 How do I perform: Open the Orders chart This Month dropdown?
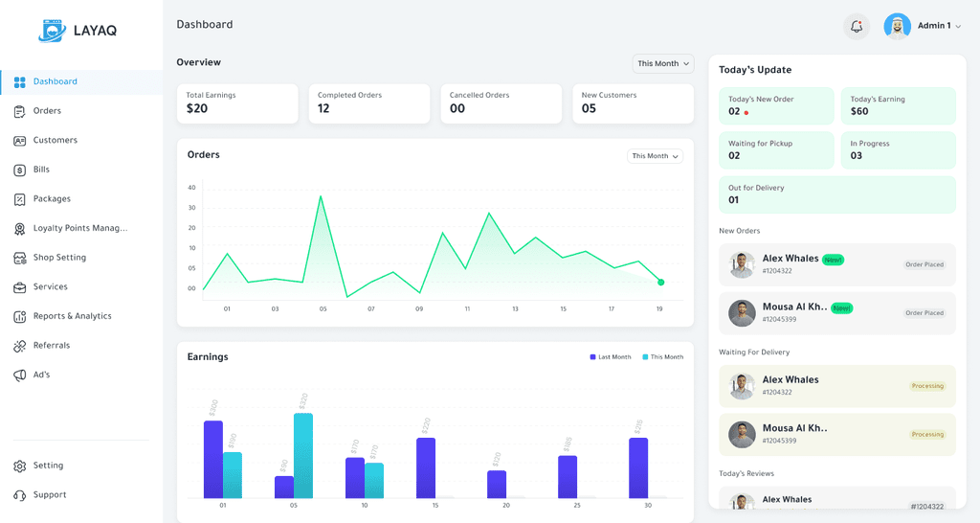tap(655, 156)
